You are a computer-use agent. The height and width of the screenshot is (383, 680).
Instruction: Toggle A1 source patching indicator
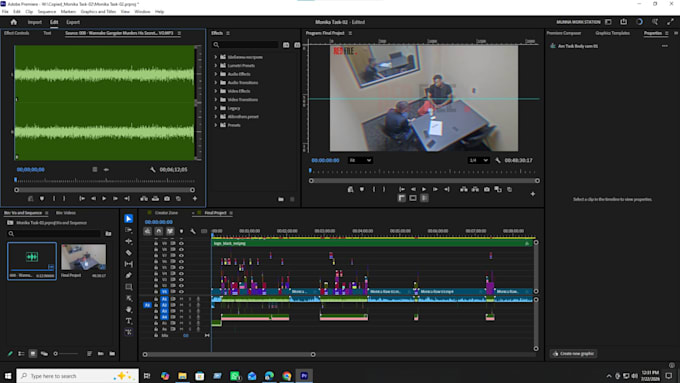click(147, 305)
